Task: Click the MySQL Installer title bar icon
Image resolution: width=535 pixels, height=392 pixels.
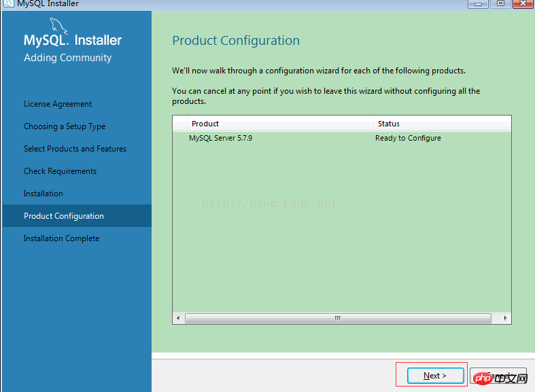Action: click(8, 3)
